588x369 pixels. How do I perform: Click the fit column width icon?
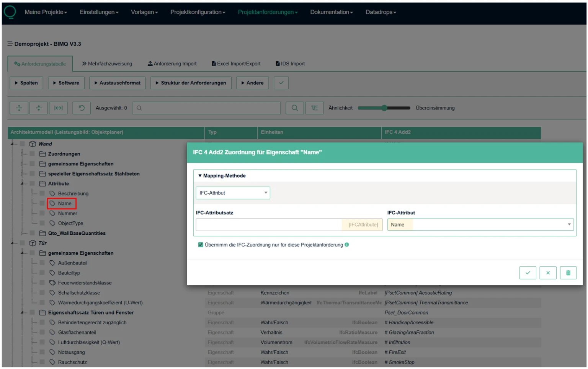[58, 108]
